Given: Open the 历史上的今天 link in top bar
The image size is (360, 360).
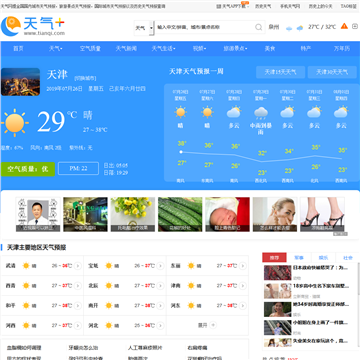Looking at the screenshot, I should [x=320, y=6].
